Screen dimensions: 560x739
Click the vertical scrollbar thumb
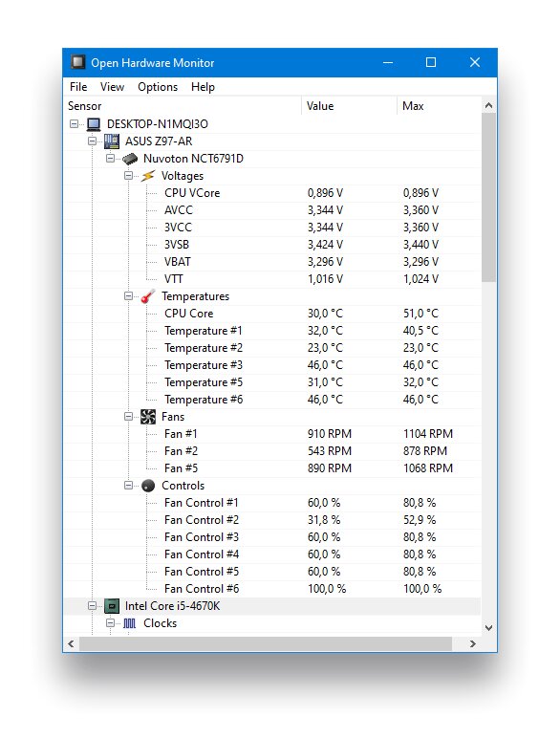coord(489,198)
